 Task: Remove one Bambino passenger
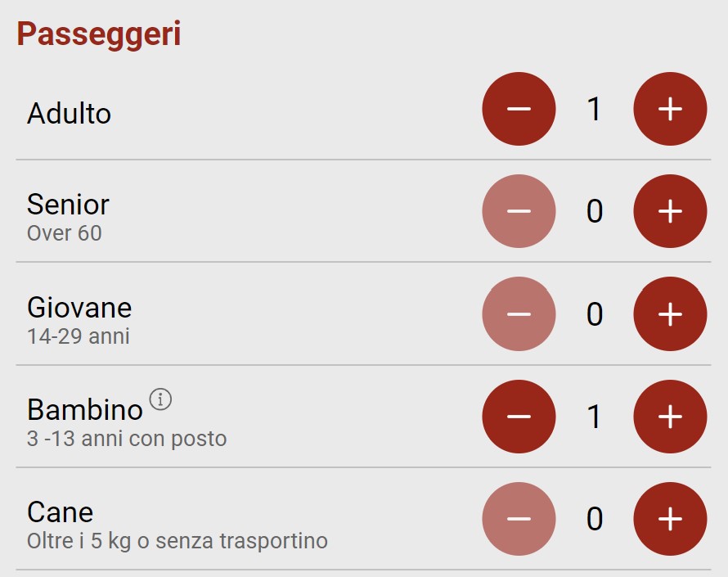pyautogui.click(x=519, y=417)
